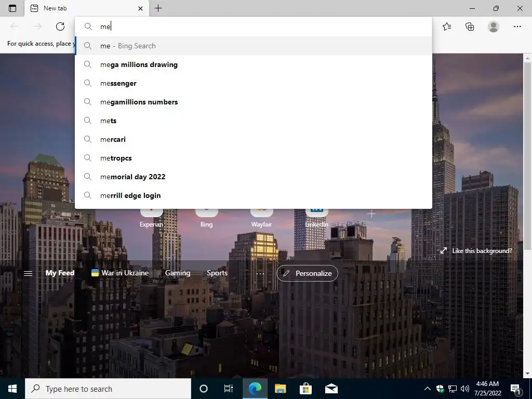Click scrollbar down arrow

click(x=527, y=374)
